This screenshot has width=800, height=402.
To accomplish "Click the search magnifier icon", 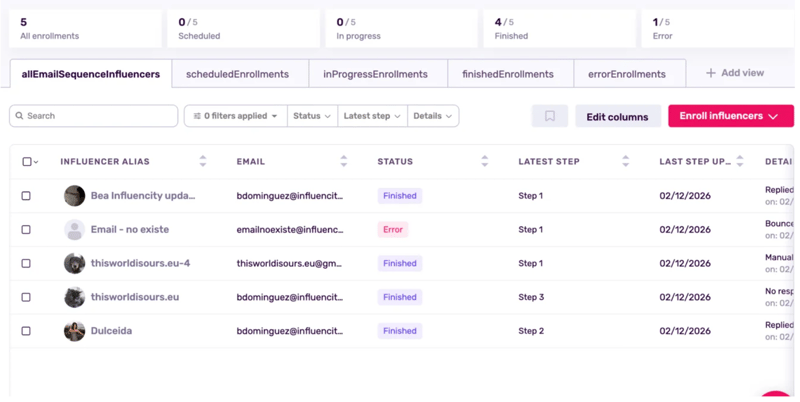I will pyautogui.click(x=19, y=116).
